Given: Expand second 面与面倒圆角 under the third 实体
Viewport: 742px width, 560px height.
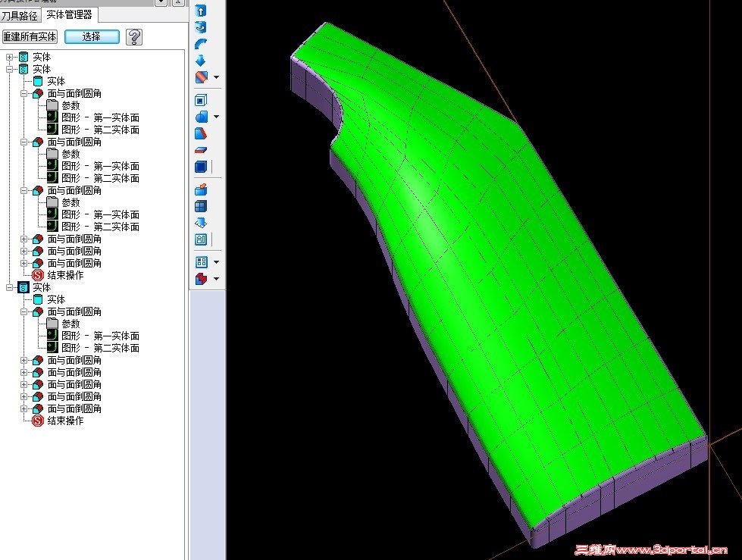Looking at the screenshot, I should 24,361.
